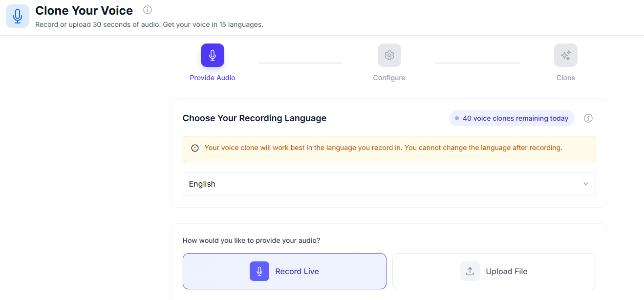Go to the Provide Audio step label
This screenshot has width=644, height=300.
pos(213,78)
